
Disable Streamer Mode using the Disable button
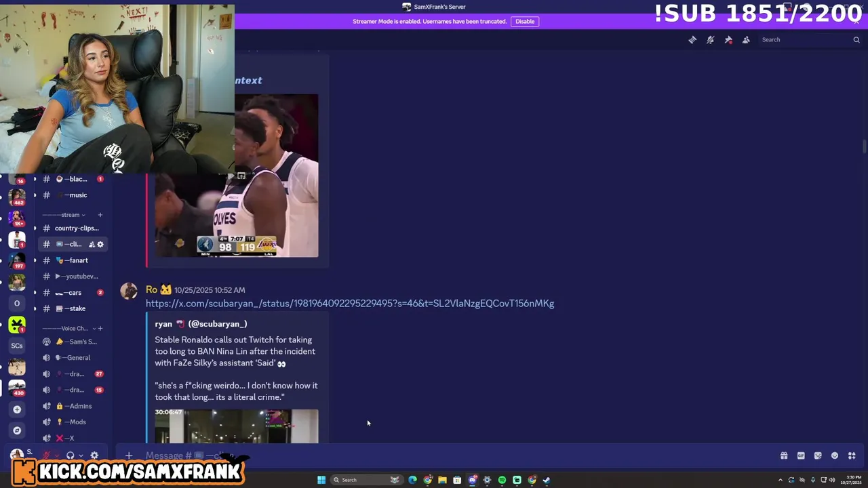point(525,21)
